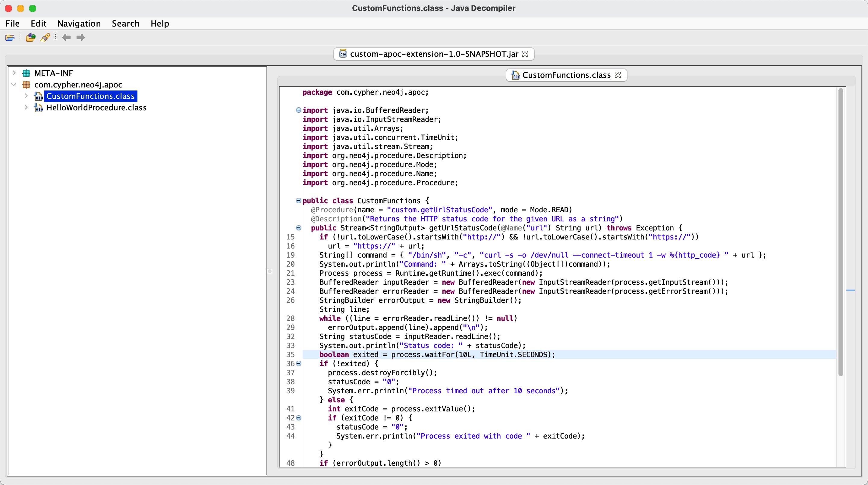
Task: Open the Navigation menu
Action: click(x=79, y=23)
